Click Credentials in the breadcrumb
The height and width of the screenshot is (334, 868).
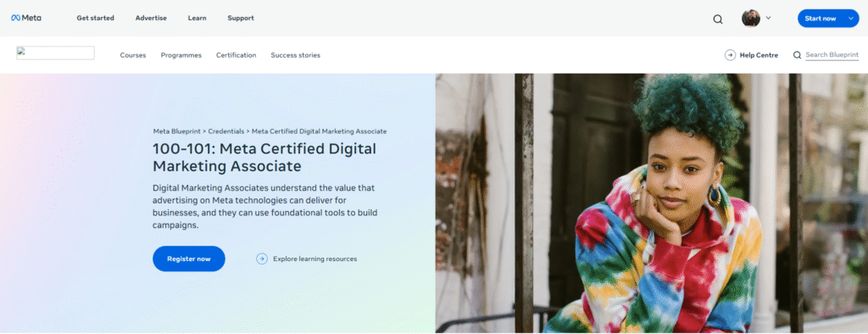[x=225, y=131]
